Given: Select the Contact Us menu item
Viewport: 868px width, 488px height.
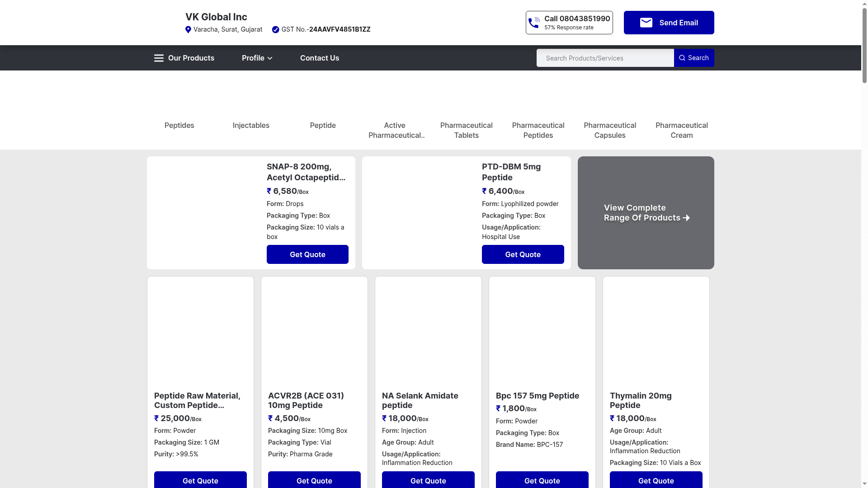Looking at the screenshot, I should click(x=320, y=58).
